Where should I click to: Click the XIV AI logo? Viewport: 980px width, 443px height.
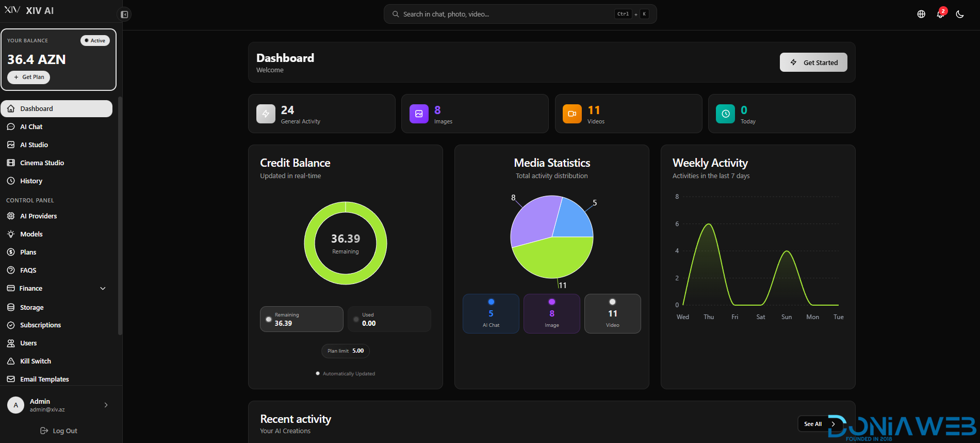point(29,10)
